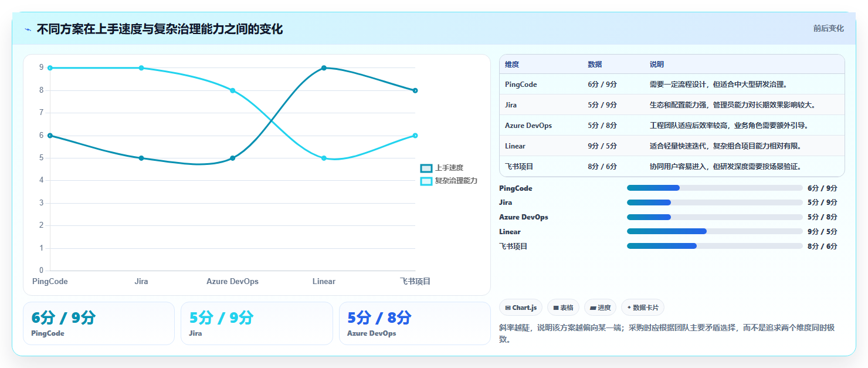Click the 飞书项目 x-axis label on chart
This screenshot has width=868, height=368.
pos(415,282)
